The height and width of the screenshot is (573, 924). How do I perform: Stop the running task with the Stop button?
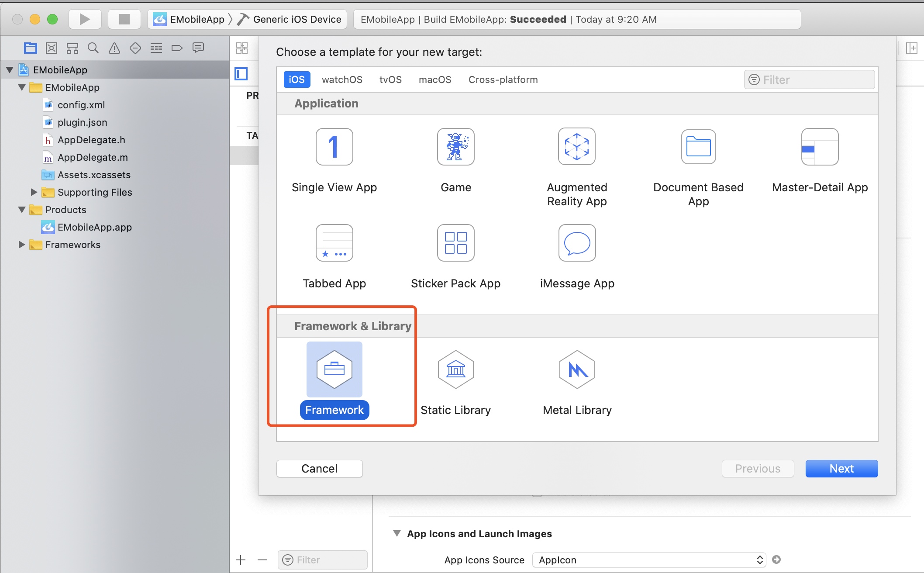tap(124, 19)
